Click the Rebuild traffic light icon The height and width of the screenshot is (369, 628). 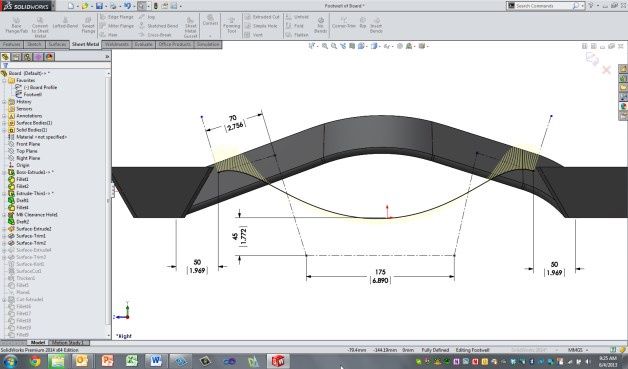(156, 6)
